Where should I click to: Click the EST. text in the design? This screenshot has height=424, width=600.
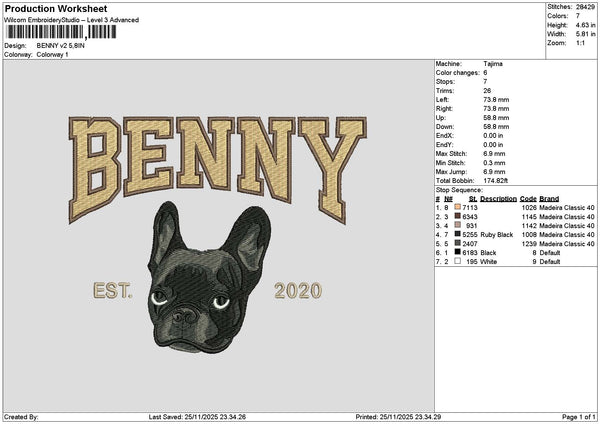click(112, 291)
